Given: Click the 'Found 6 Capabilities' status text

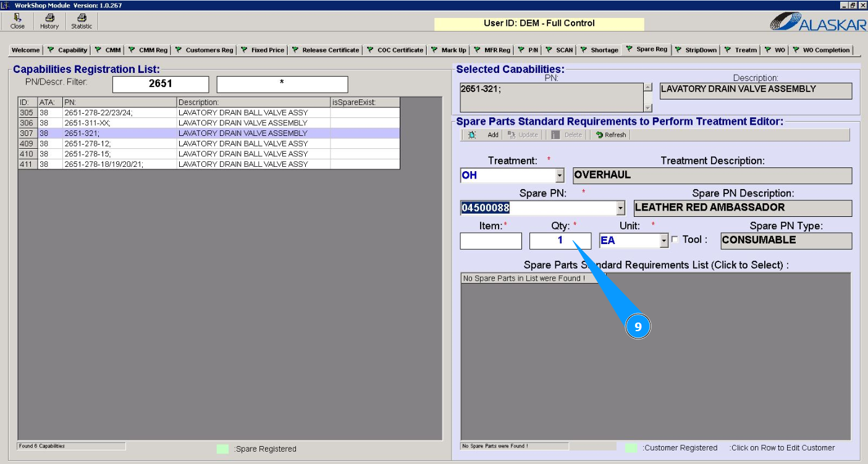Looking at the screenshot, I should point(41,446).
